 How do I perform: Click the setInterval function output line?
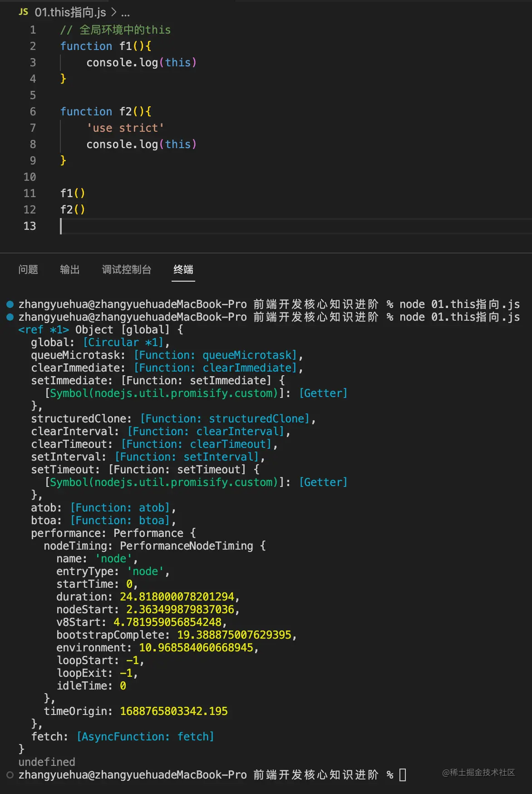point(148,457)
